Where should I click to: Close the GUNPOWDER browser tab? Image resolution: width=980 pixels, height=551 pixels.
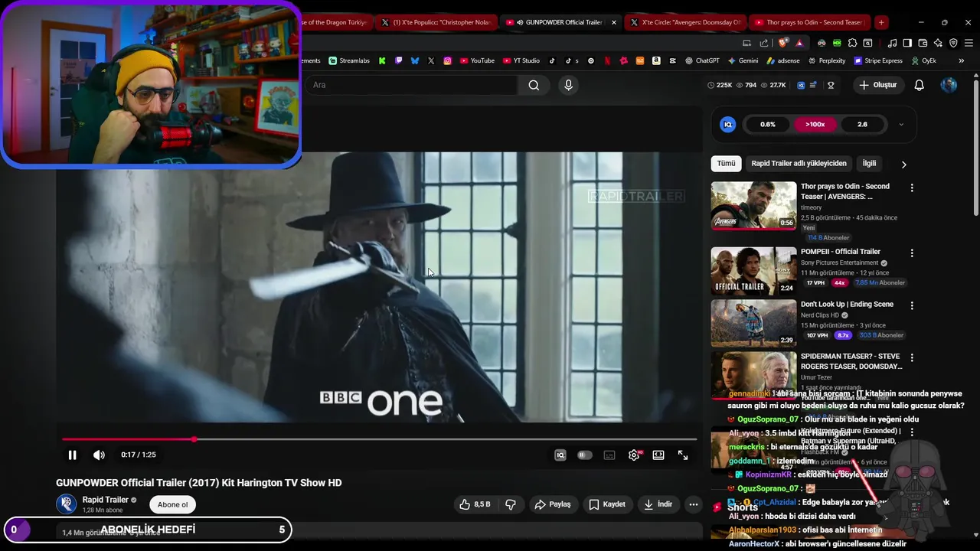point(614,22)
